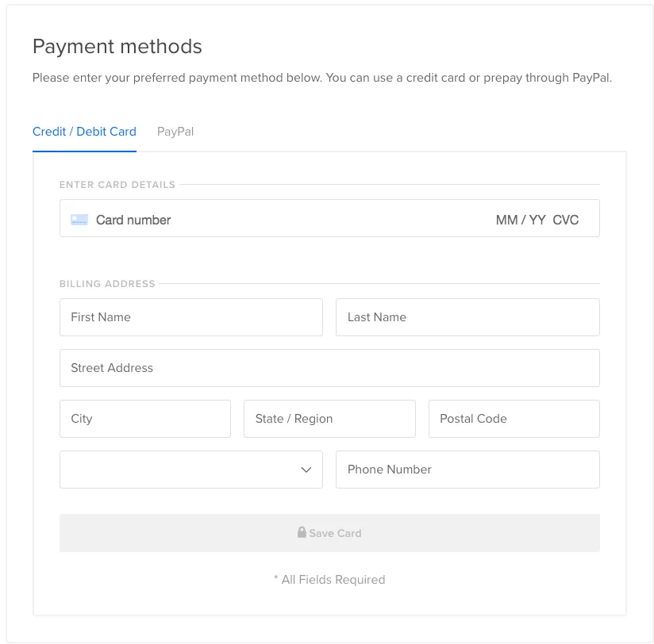
Task: Select the Credit / Debit Card tab
Action: [84, 132]
